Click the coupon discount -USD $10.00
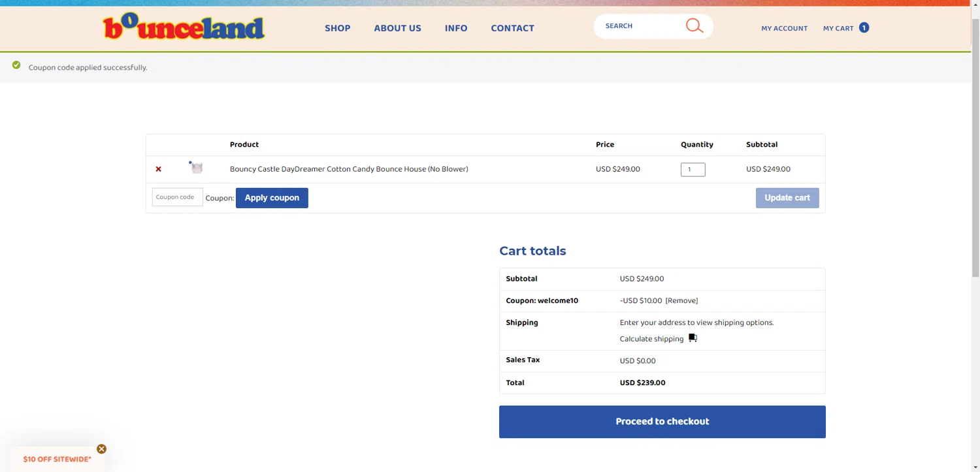This screenshot has height=472, width=980. click(641, 301)
